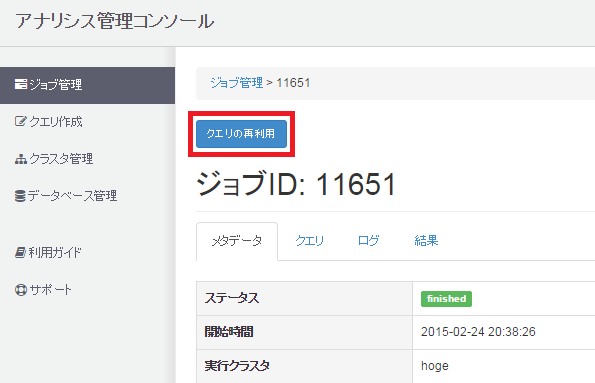Screen dimensions: 595x383
Task: Click the クラスタ管理 sitemap icon
Action: [20, 159]
